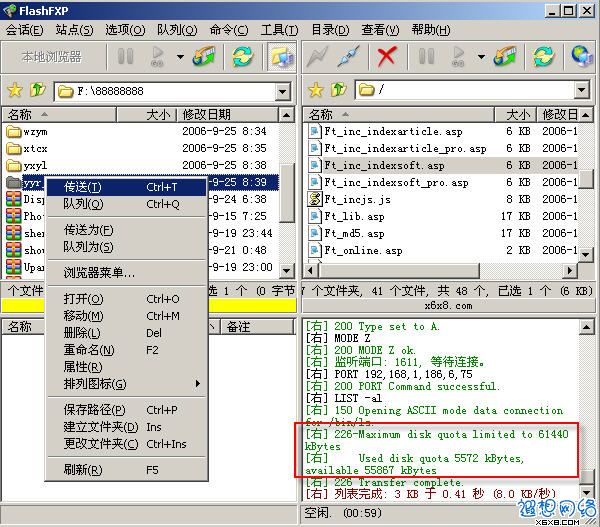The image size is (600, 527).
Task: Select the yxyl folder
Action: click(27, 165)
